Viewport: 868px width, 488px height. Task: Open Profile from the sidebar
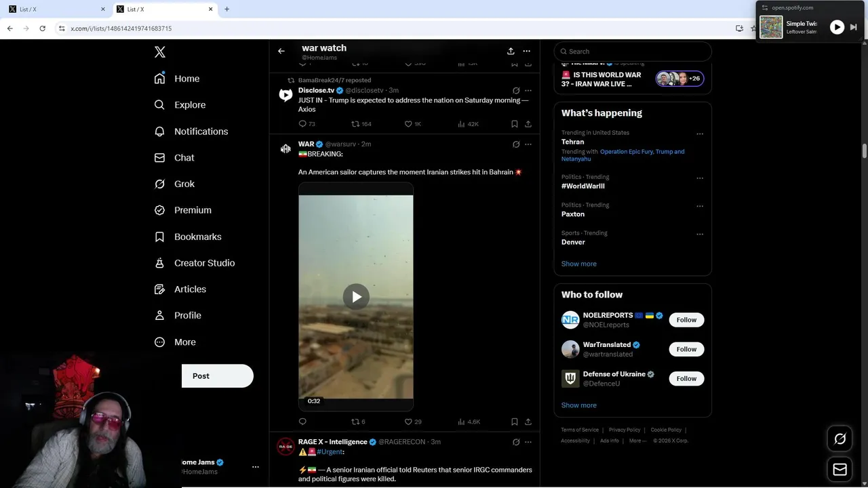pos(178,316)
